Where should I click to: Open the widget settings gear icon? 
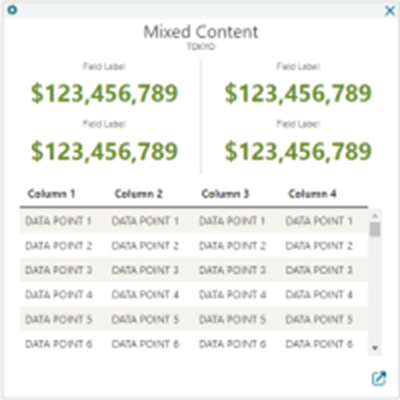[x=12, y=10]
